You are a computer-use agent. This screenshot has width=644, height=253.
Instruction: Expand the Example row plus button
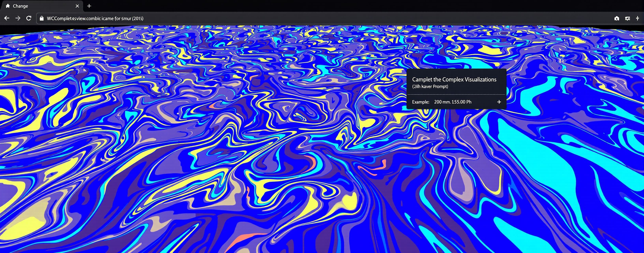point(499,102)
